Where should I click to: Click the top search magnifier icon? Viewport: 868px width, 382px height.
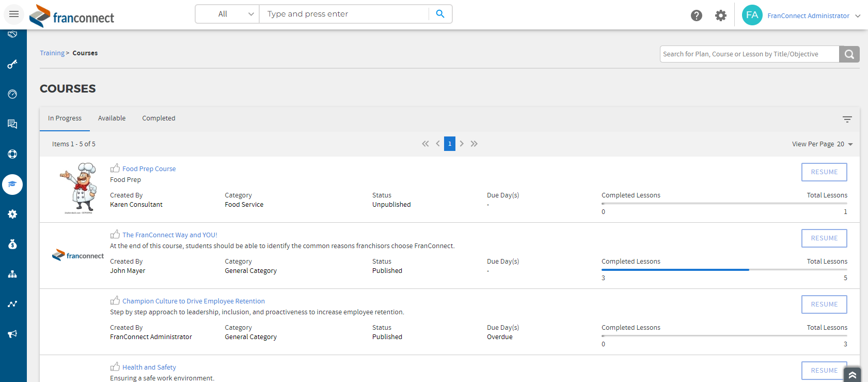tap(440, 14)
